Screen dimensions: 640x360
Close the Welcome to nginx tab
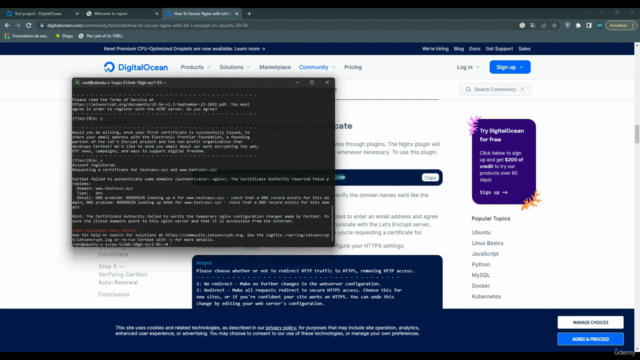pyautogui.click(x=157, y=13)
